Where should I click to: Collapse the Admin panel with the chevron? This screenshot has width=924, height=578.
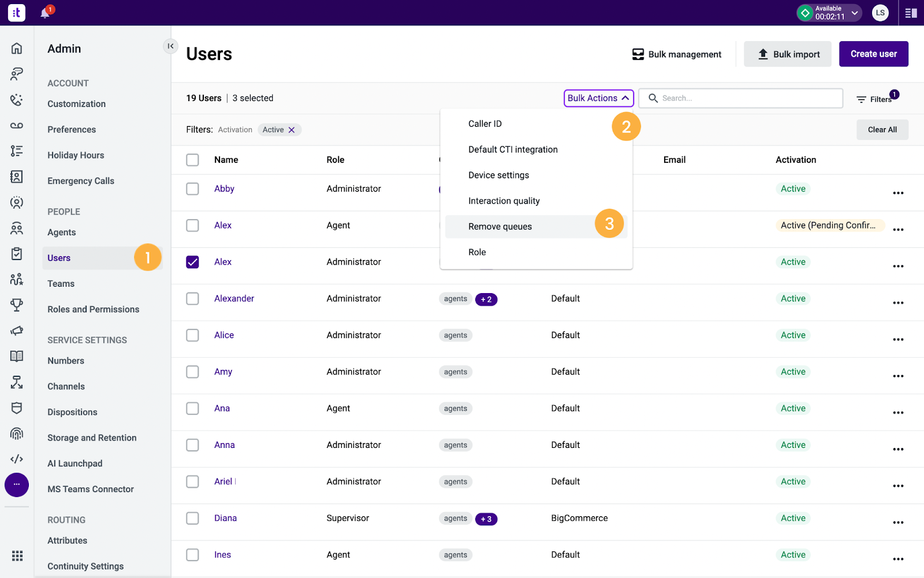click(x=170, y=46)
